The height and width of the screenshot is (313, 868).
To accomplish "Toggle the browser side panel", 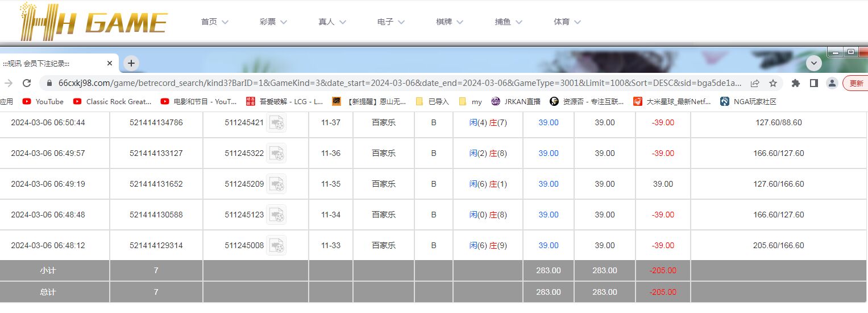I will click(x=814, y=83).
